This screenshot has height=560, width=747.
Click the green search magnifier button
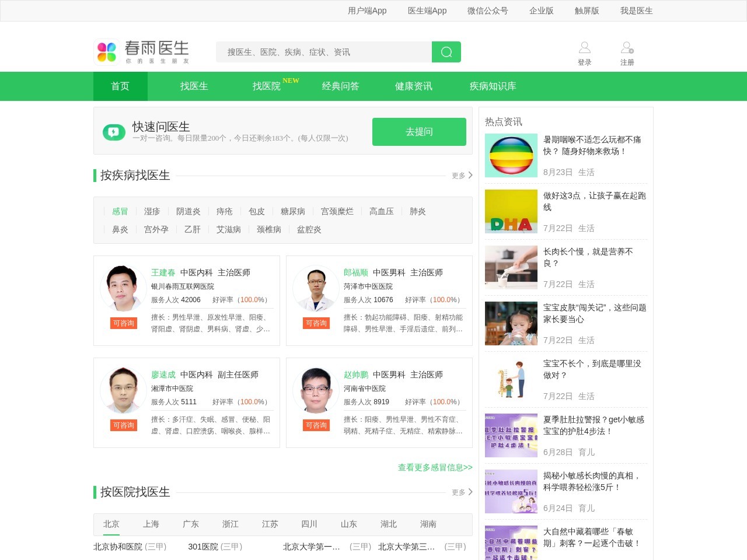(x=446, y=52)
